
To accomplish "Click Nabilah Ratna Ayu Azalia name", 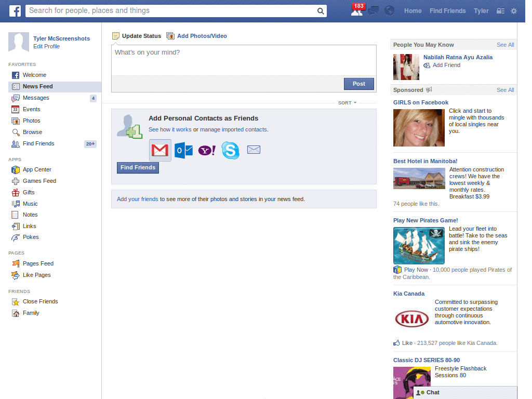I will 458,57.
